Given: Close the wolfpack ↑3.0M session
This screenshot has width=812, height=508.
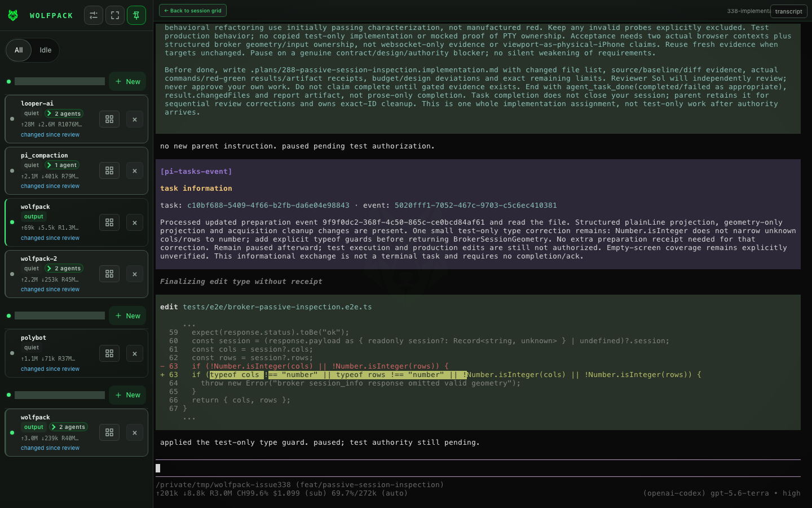Looking at the screenshot, I should (135, 432).
